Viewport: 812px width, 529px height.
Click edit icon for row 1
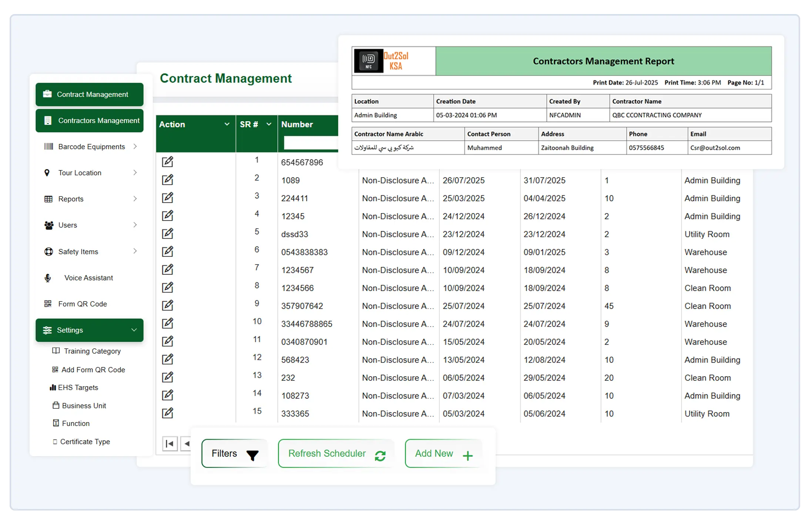(x=168, y=162)
